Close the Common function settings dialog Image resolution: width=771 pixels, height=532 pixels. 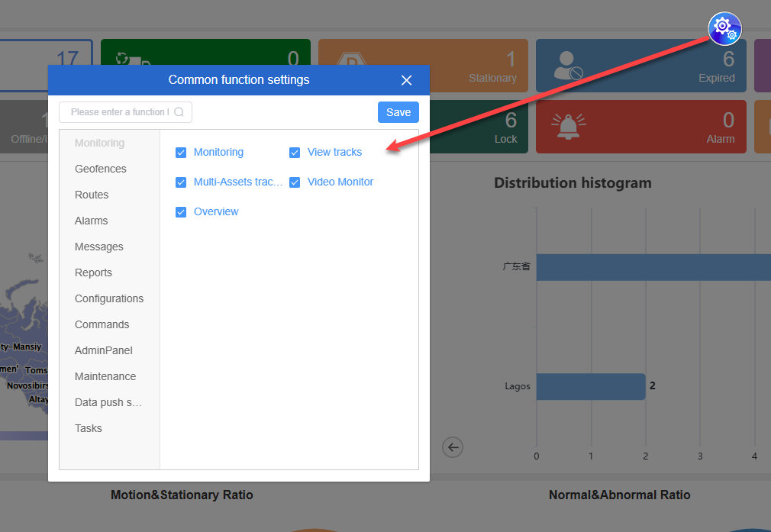pyautogui.click(x=406, y=80)
